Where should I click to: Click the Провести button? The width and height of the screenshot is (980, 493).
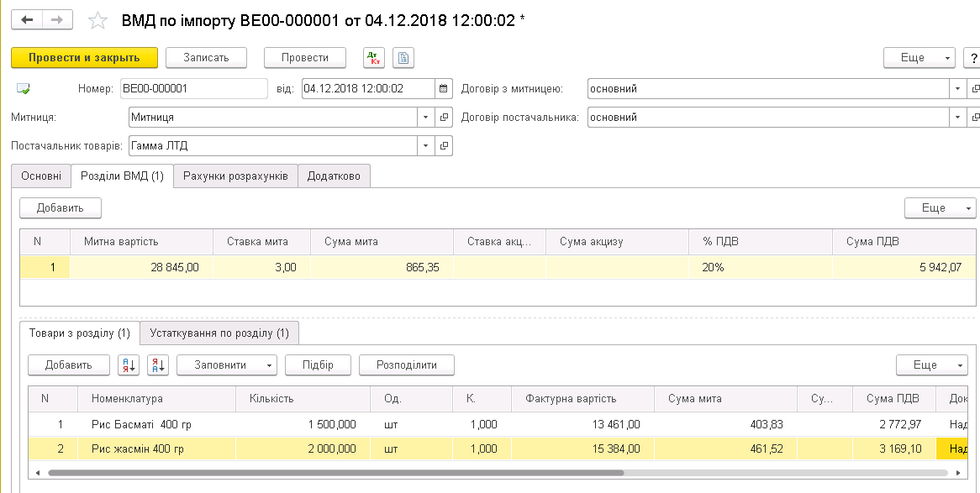tap(305, 57)
